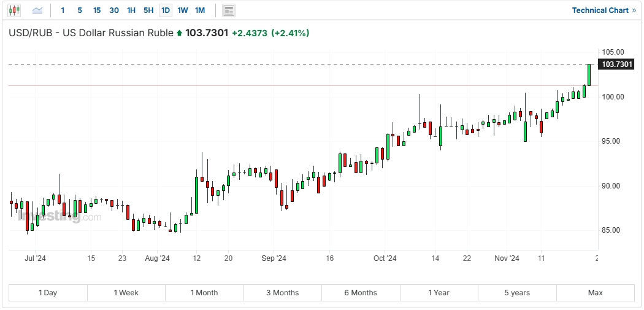
Task: Click the 105.00 axis label
Action: click(x=613, y=52)
